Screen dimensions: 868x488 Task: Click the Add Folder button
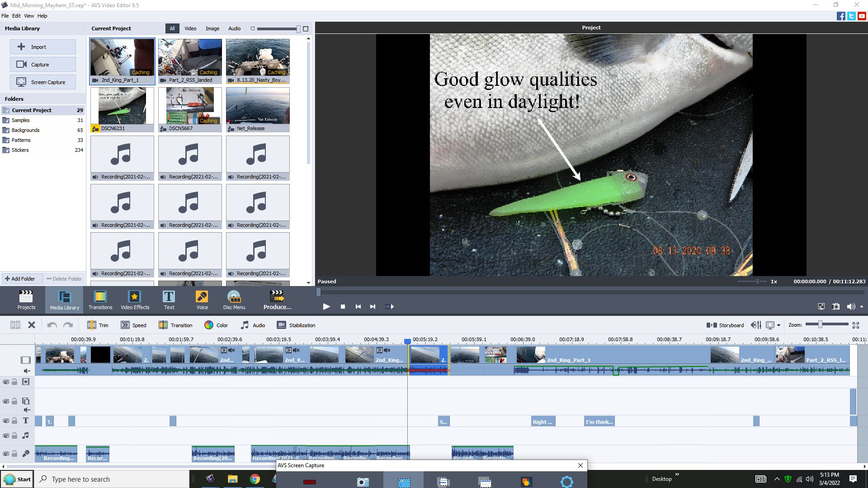click(20, 279)
